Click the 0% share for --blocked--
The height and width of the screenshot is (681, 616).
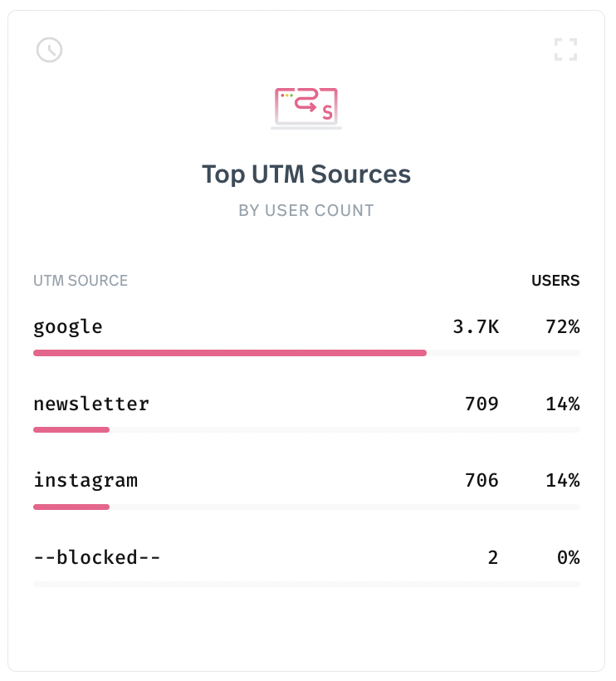[x=568, y=557]
